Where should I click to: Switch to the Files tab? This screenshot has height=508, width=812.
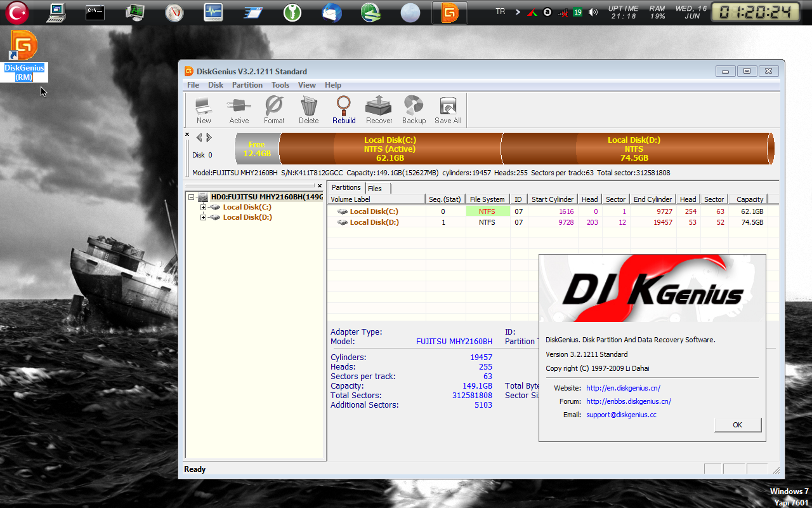coord(375,189)
